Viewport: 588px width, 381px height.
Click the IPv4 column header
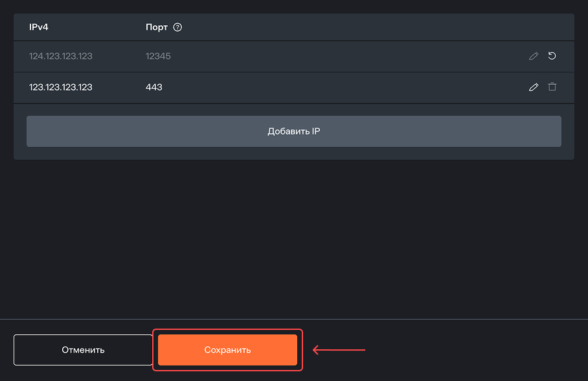[39, 27]
